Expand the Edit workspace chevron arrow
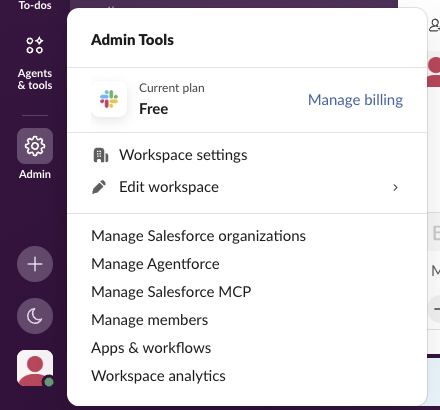This screenshot has height=410, width=440. click(x=395, y=187)
